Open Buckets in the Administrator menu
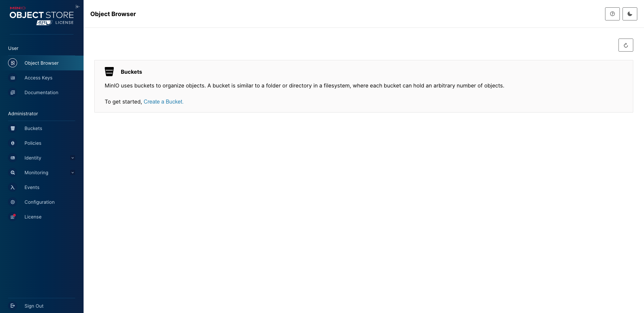Screen dimensions: 644x313 pyautogui.click(x=42, y=128)
